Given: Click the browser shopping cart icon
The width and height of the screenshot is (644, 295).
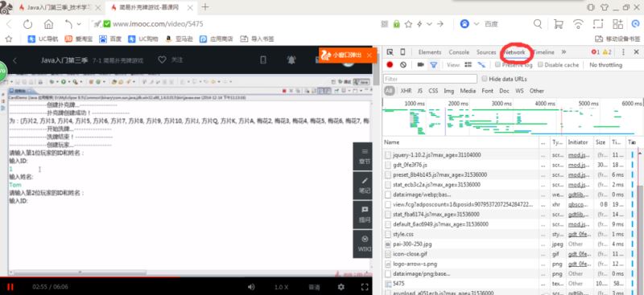Looking at the screenshot, I should tap(558, 24).
